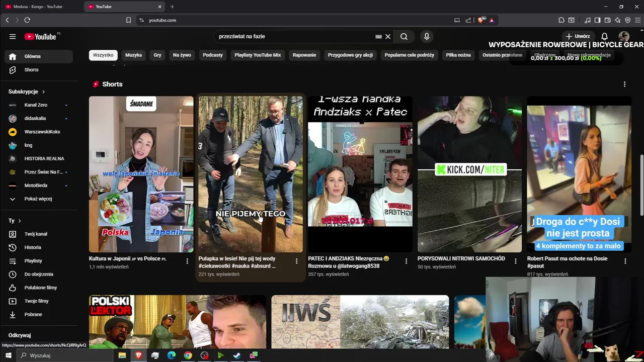Play Kultura w Japonii short thumbnail
644x362 pixels.
tap(141, 174)
